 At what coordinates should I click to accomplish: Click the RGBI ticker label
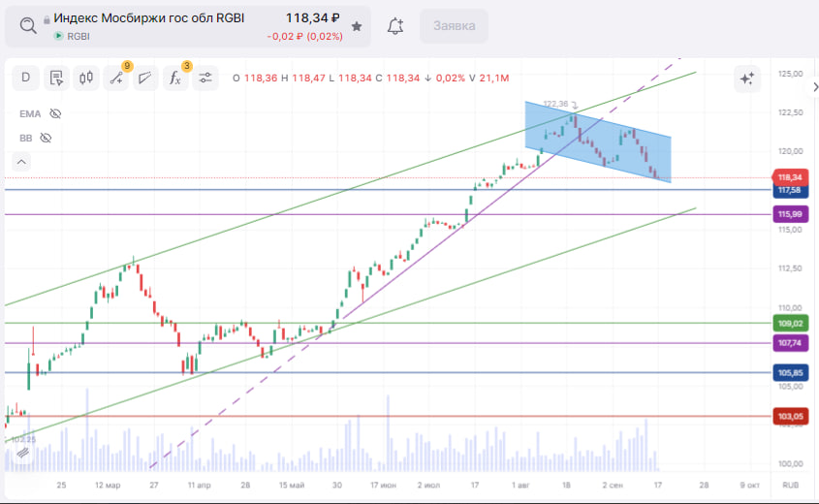point(78,36)
